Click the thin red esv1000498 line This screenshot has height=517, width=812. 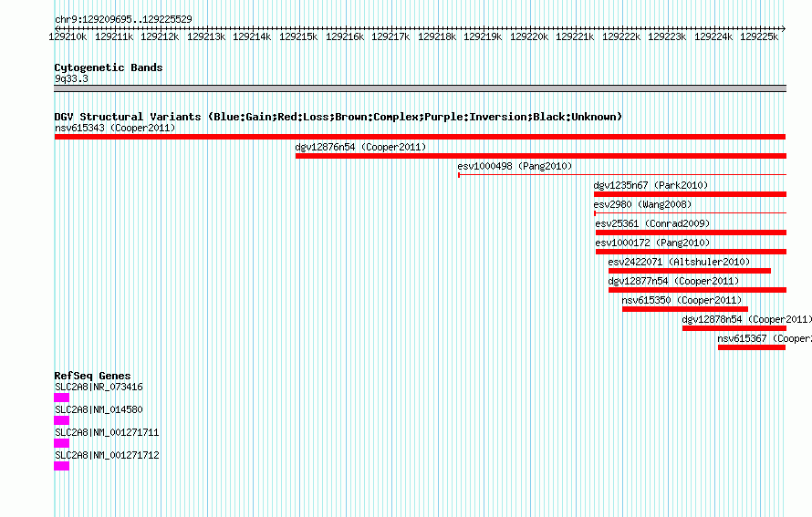pos(622,175)
